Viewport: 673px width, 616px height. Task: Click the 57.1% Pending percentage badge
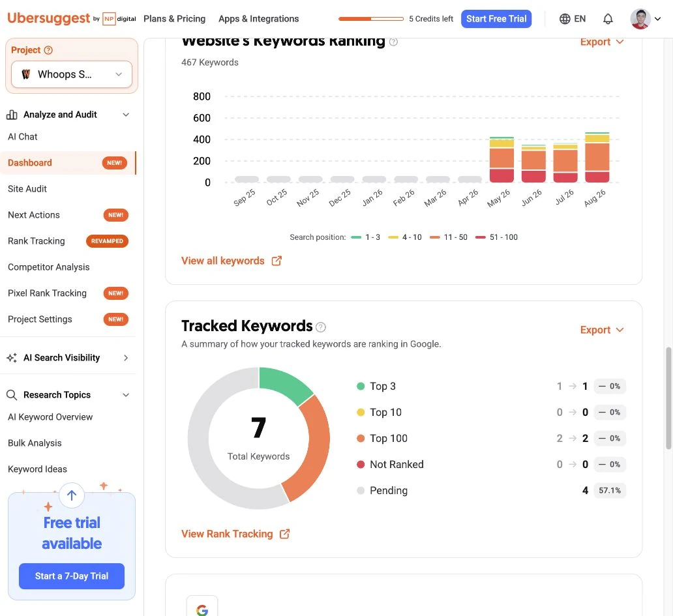[610, 491]
